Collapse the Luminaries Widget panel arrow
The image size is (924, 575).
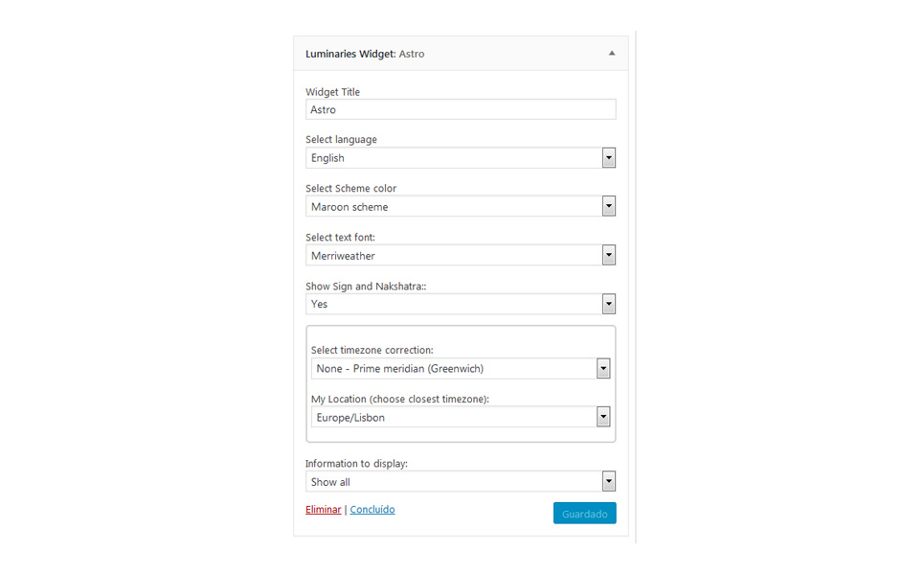click(612, 53)
